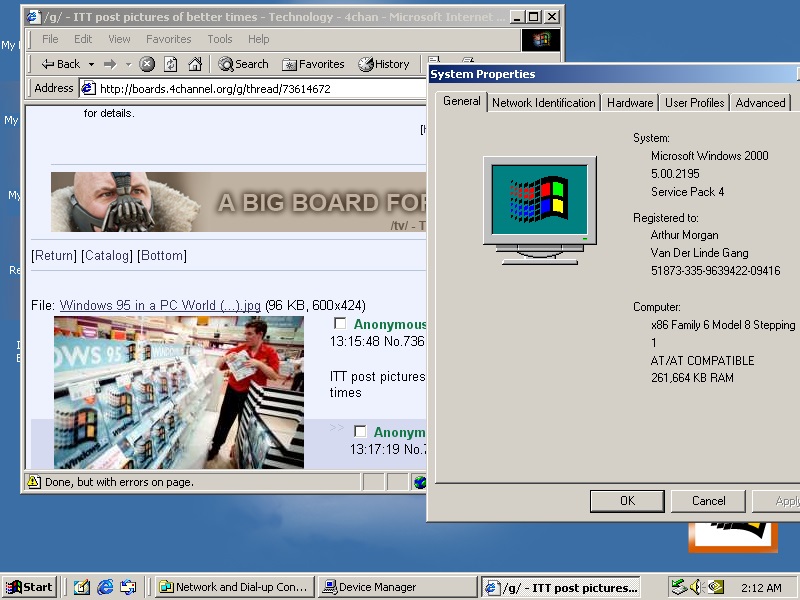The width and height of the screenshot is (800, 600).
Task: Click the 'AT/AT COMPATIBLE' line
Action: [x=702, y=361]
